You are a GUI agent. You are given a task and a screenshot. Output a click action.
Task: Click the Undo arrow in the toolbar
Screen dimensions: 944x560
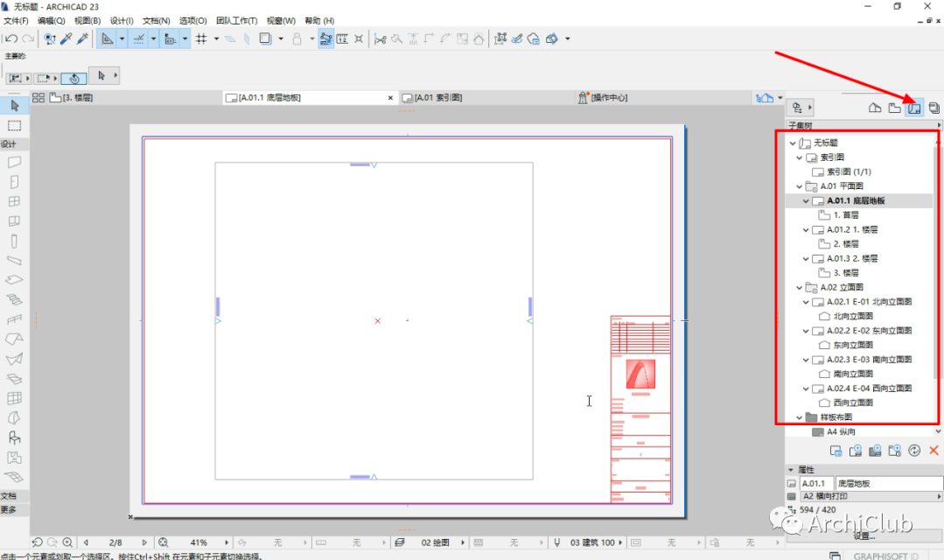pos(10,38)
